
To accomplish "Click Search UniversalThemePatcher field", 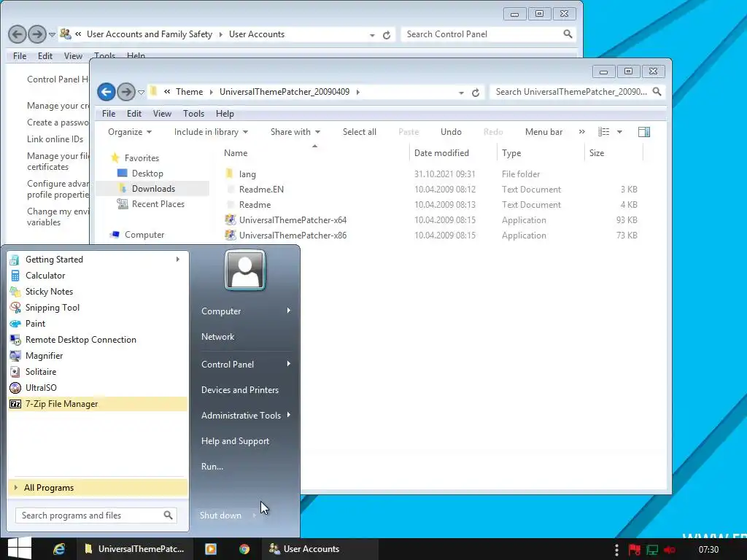I will [x=578, y=92].
